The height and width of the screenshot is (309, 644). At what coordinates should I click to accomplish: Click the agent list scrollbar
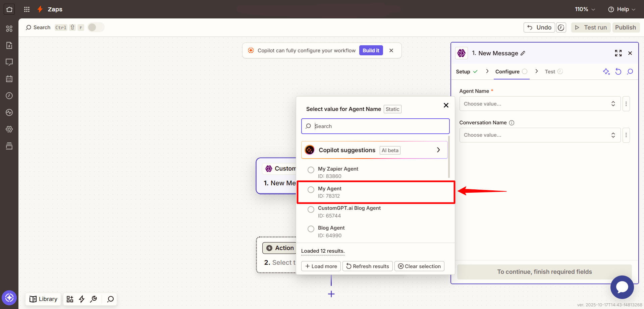coord(449,157)
